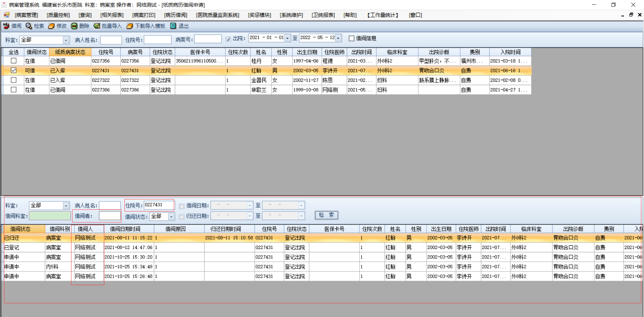Screen dimensions: 644x317
Task: Click the 检 索 button in lending search panel
Action: [x=326, y=215]
